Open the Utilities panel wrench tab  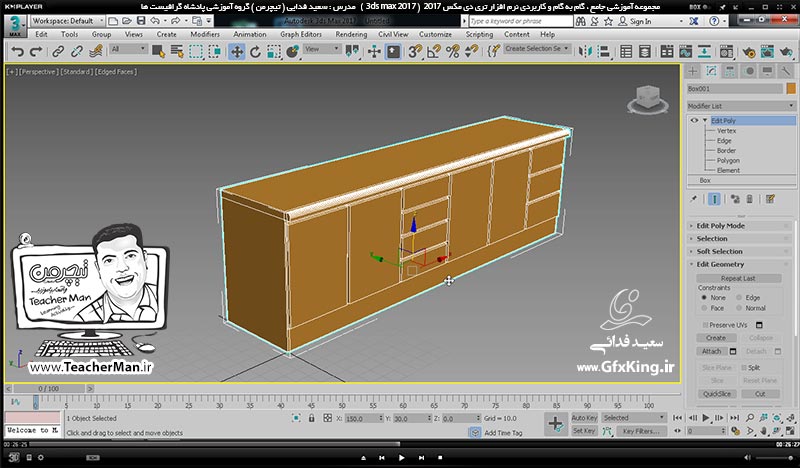(786, 71)
